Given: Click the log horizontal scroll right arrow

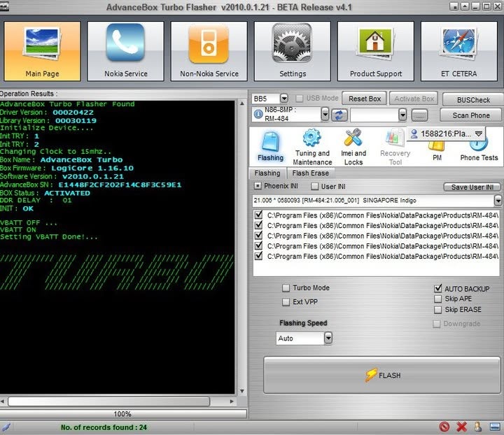Looking at the screenshot, I should 232,401.
